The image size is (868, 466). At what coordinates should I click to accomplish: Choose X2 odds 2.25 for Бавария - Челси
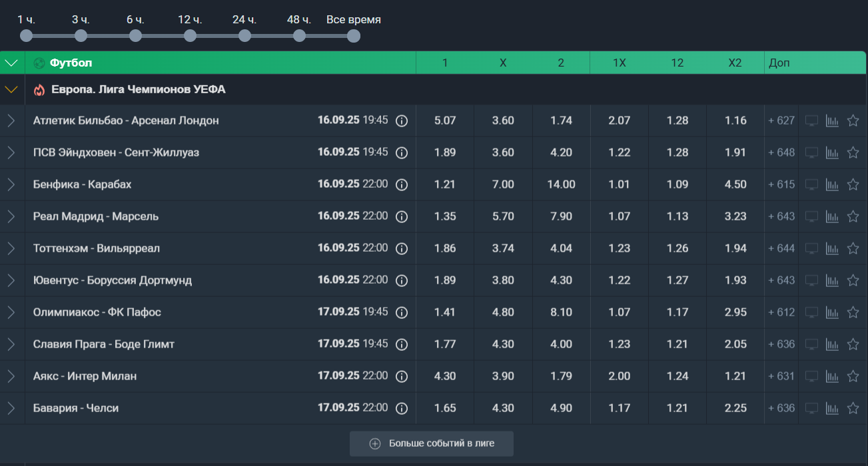point(735,408)
